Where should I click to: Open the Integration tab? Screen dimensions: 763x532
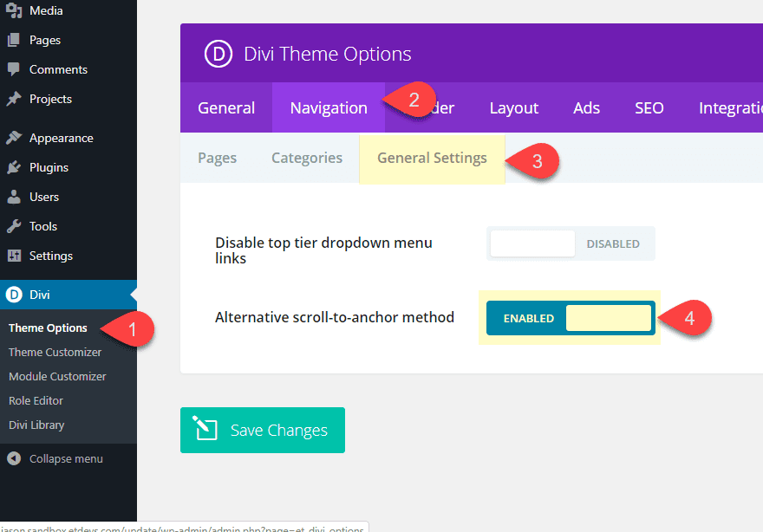click(x=730, y=107)
